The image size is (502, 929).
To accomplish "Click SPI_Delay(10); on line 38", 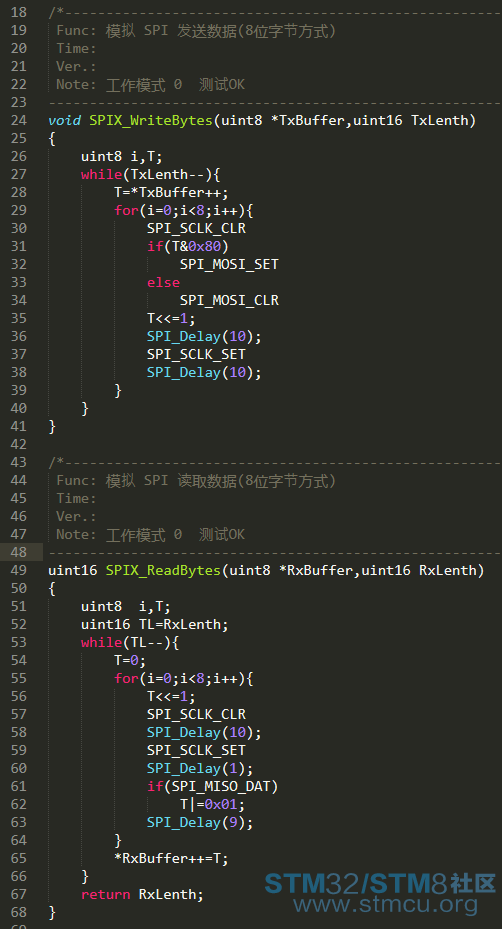I will click(x=204, y=373).
